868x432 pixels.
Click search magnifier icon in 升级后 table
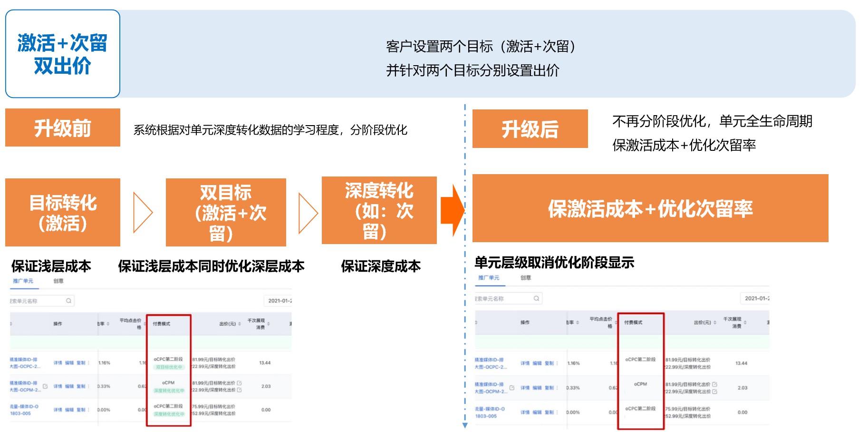click(536, 298)
